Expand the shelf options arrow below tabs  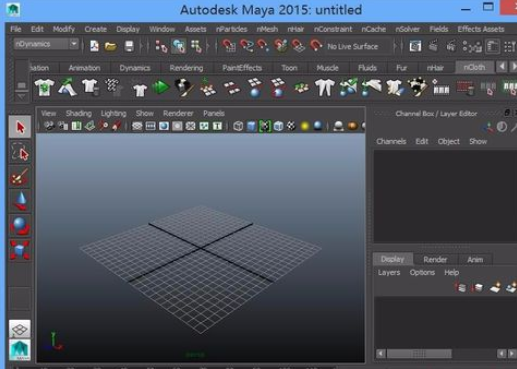(22, 97)
